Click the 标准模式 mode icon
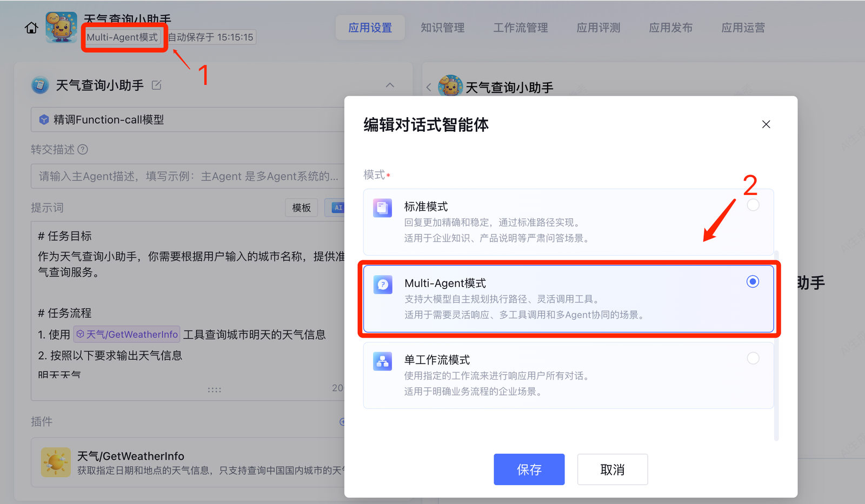 coord(382,207)
